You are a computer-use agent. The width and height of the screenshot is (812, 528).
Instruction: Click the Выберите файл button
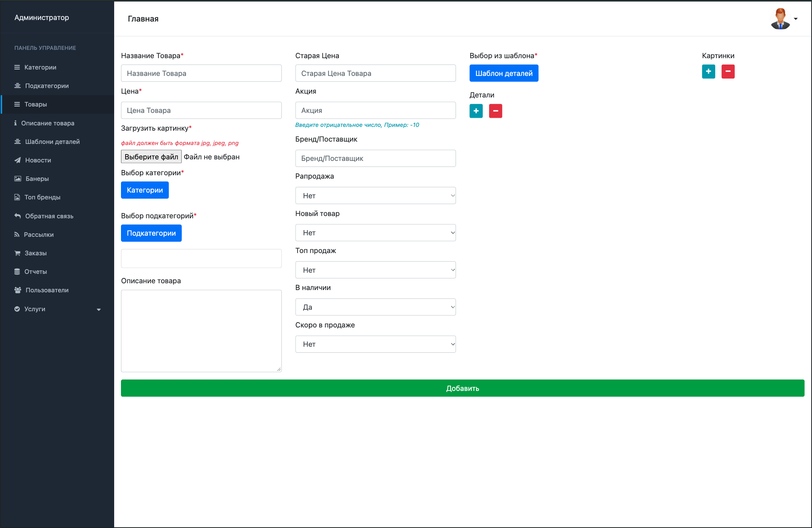151,157
